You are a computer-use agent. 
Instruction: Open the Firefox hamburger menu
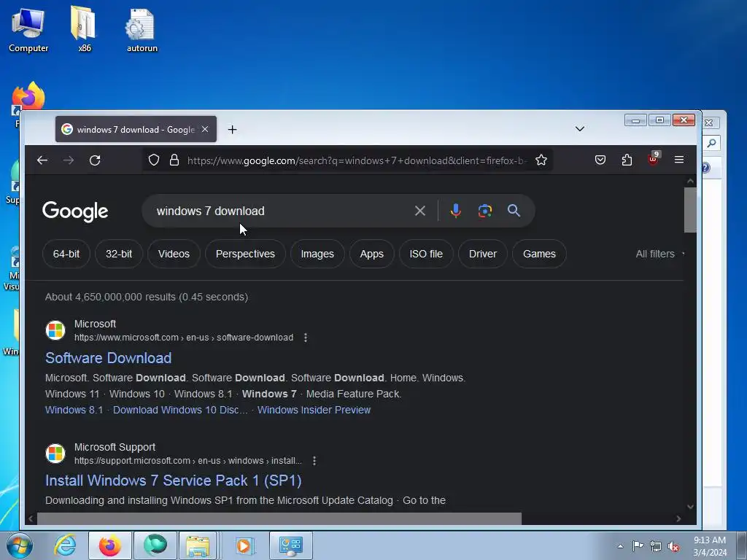coord(679,160)
